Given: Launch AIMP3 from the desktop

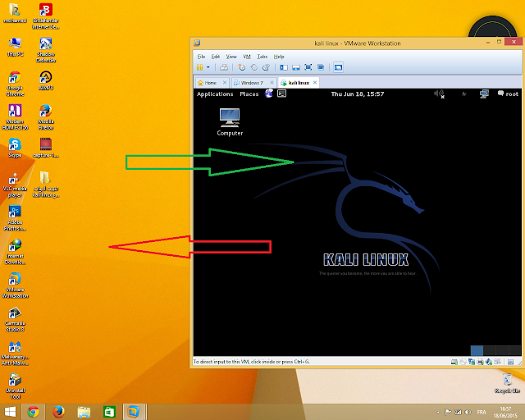Looking at the screenshot, I should (x=46, y=80).
